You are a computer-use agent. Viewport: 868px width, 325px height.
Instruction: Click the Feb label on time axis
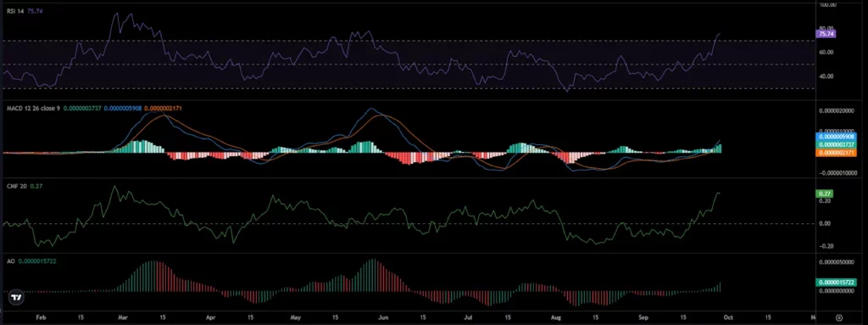pos(41,318)
